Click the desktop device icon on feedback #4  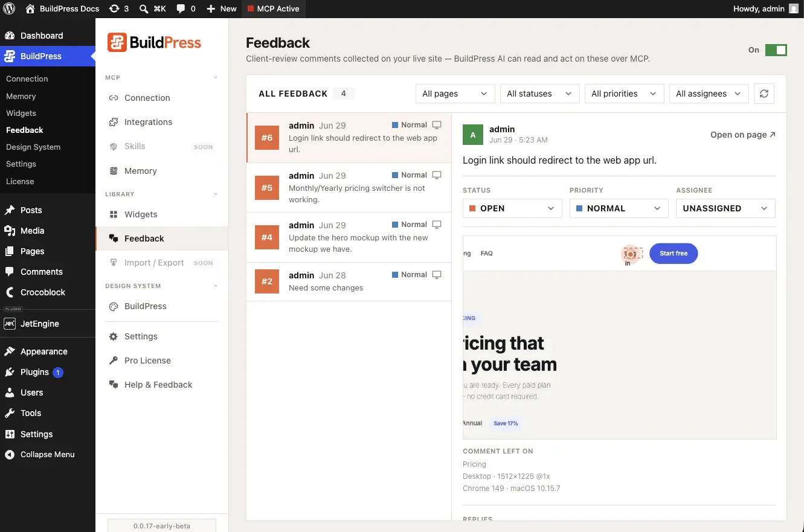point(437,225)
